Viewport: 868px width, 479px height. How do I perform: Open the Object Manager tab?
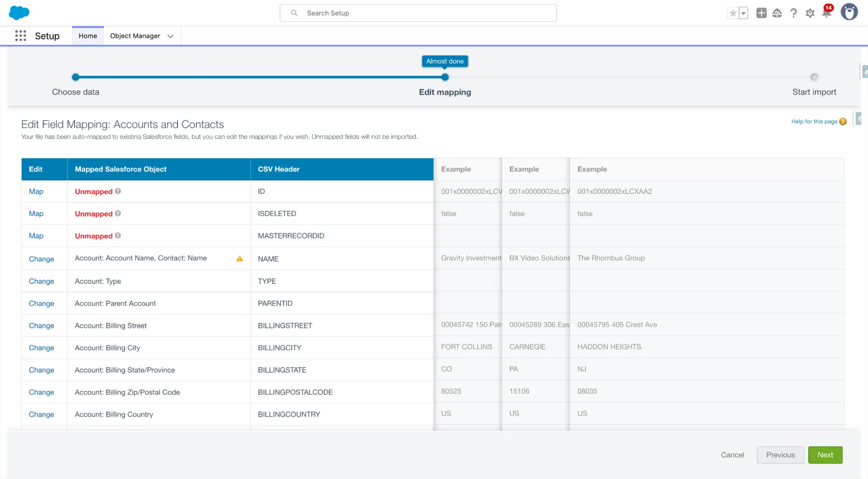pyautogui.click(x=135, y=36)
